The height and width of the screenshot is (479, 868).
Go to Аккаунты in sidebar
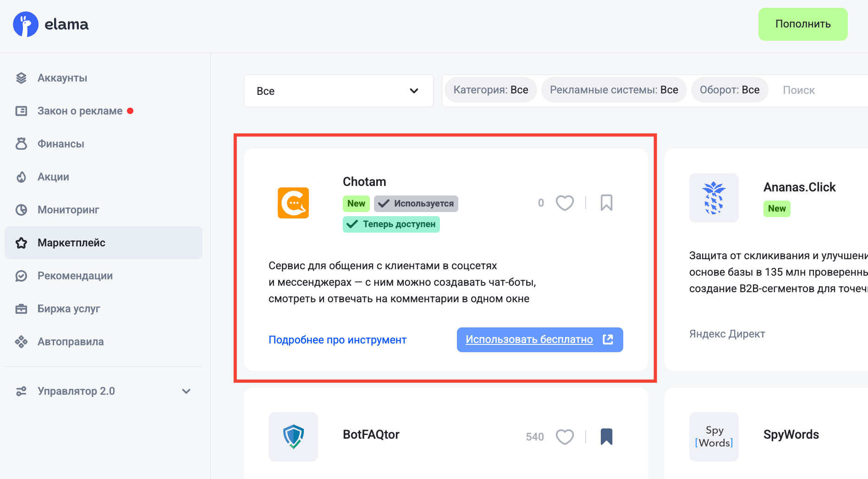pyautogui.click(x=62, y=78)
